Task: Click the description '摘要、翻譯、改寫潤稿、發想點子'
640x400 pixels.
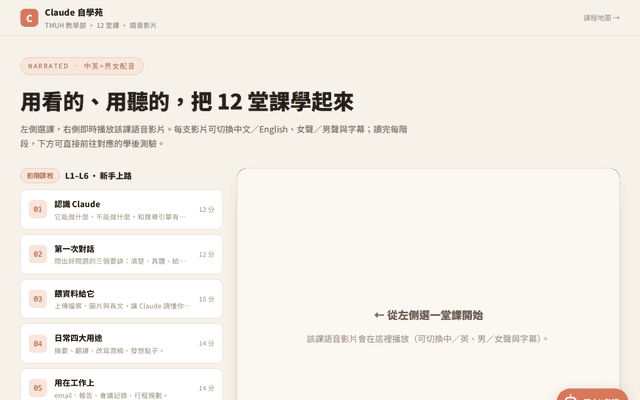Action: pos(109,351)
